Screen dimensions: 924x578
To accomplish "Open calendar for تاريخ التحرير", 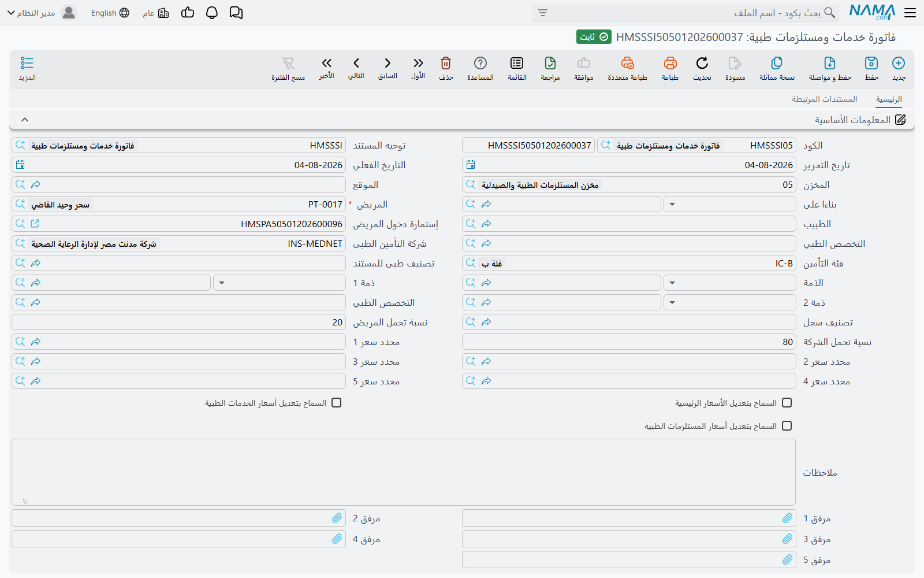I will click(x=471, y=165).
